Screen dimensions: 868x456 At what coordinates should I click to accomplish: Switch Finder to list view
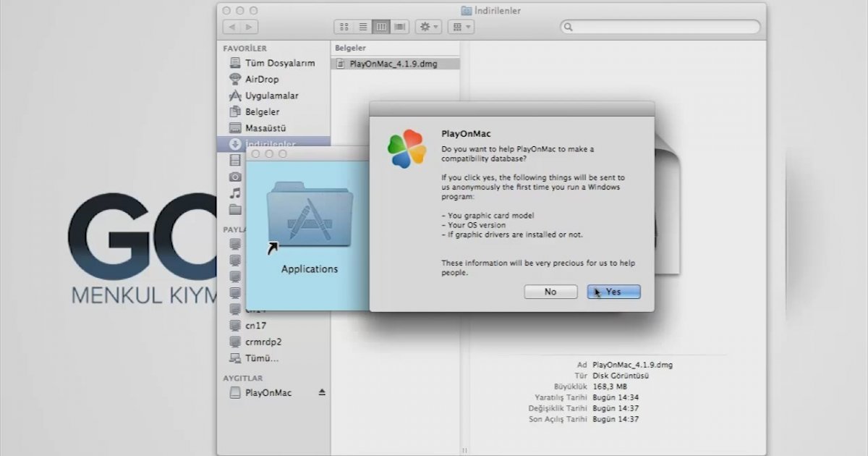362,27
